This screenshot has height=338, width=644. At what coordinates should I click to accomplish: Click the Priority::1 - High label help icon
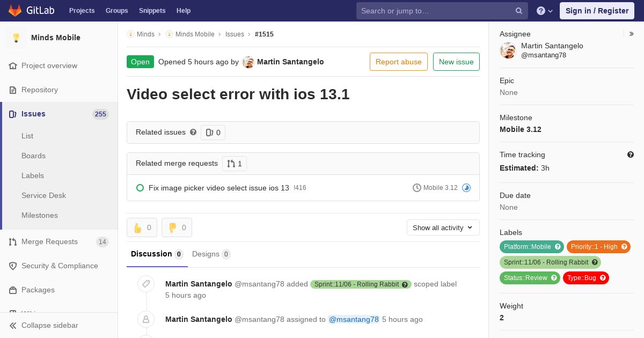click(x=624, y=247)
